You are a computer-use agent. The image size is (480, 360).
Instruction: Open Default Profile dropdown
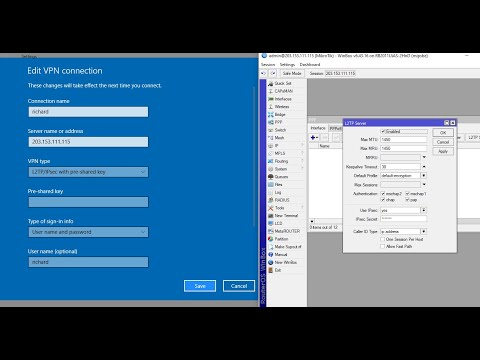(424, 175)
